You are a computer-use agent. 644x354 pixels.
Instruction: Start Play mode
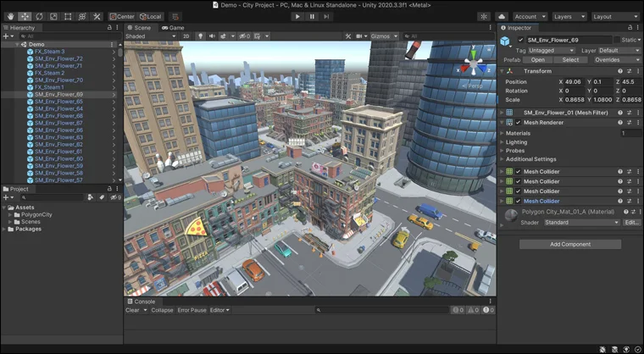pyautogui.click(x=297, y=16)
